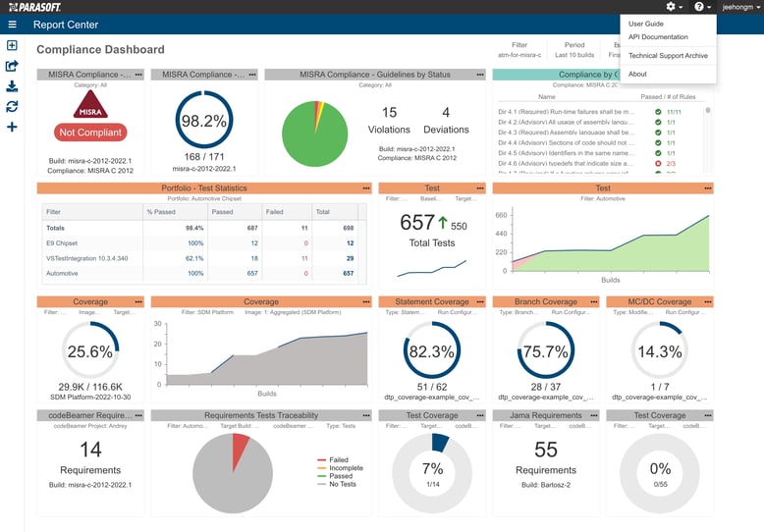Select User Guide from help menu
Image resolution: width=764 pixels, height=532 pixels.
645,24
